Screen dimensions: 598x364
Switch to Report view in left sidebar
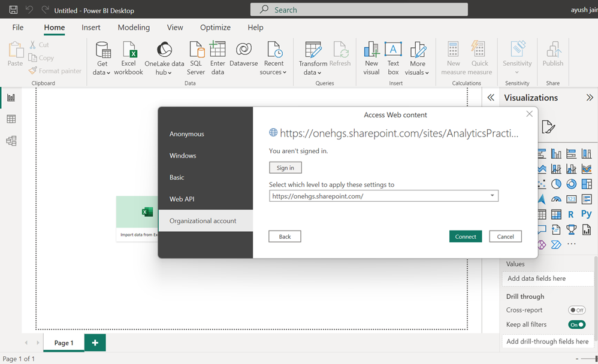[11, 98]
